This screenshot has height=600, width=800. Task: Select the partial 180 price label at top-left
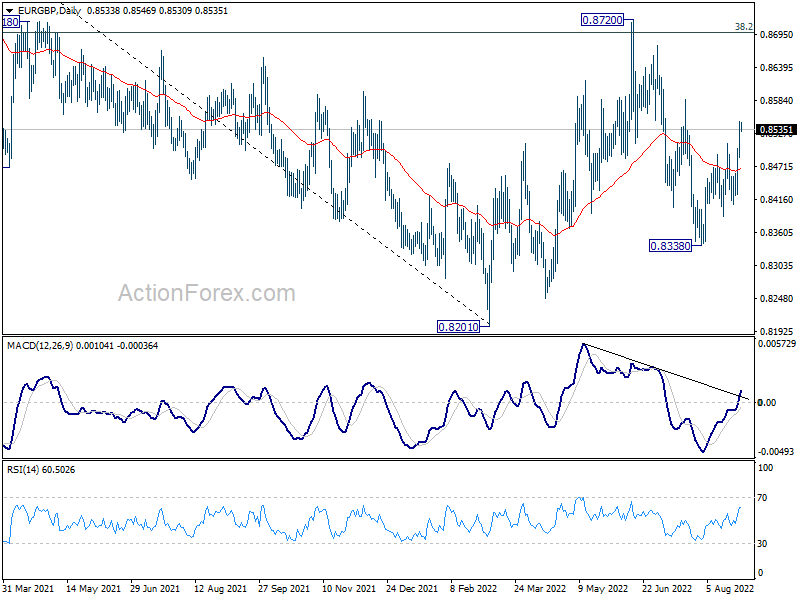[11, 22]
